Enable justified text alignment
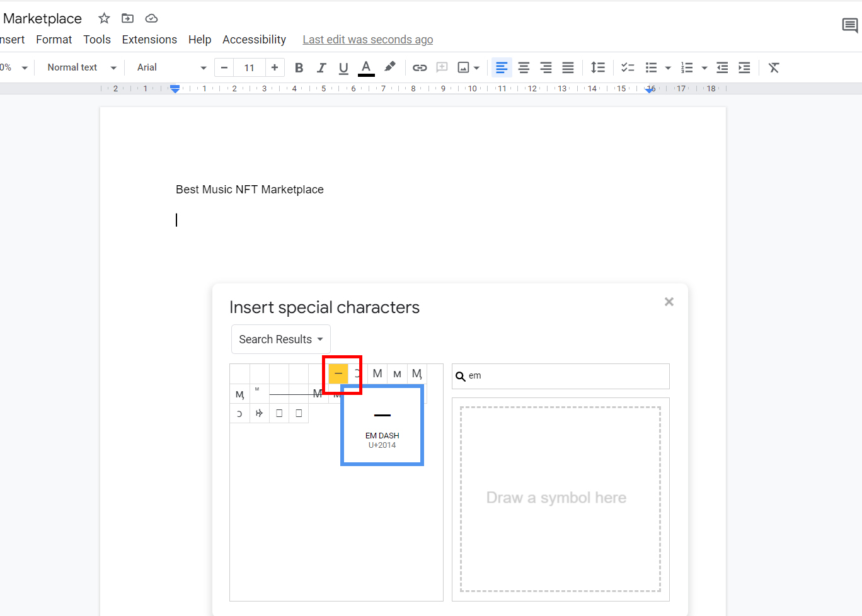 click(568, 67)
